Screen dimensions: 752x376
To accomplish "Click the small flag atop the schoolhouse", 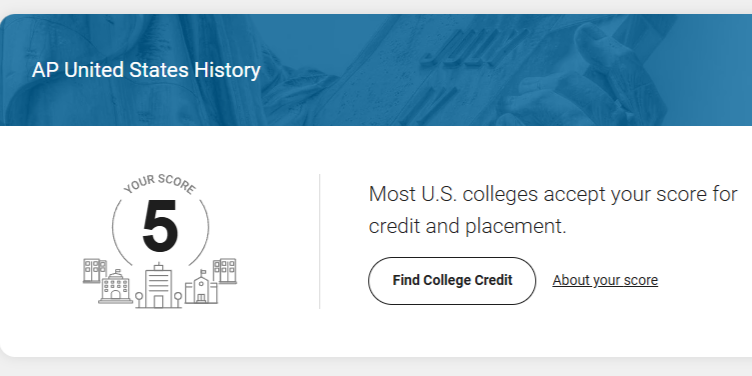I will [203, 272].
